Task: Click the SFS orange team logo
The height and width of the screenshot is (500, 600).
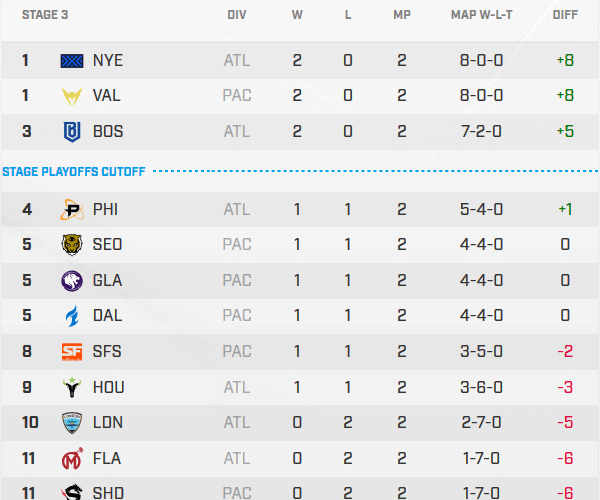Action: [x=72, y=351]
